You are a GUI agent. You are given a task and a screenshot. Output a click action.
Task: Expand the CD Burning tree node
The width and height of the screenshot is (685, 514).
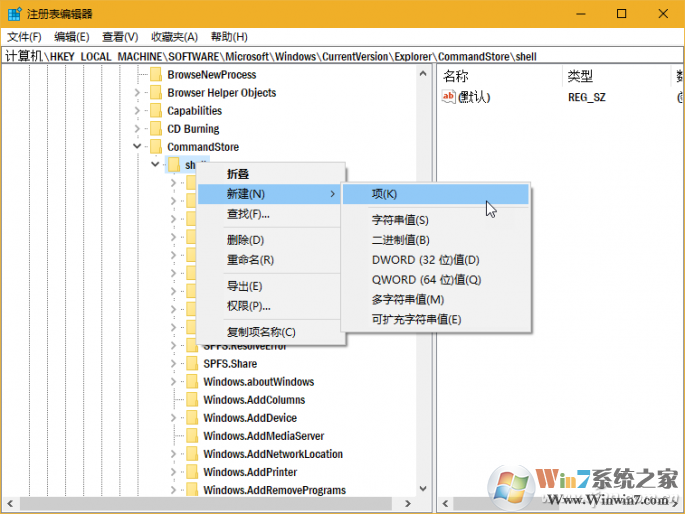(137, 129)
